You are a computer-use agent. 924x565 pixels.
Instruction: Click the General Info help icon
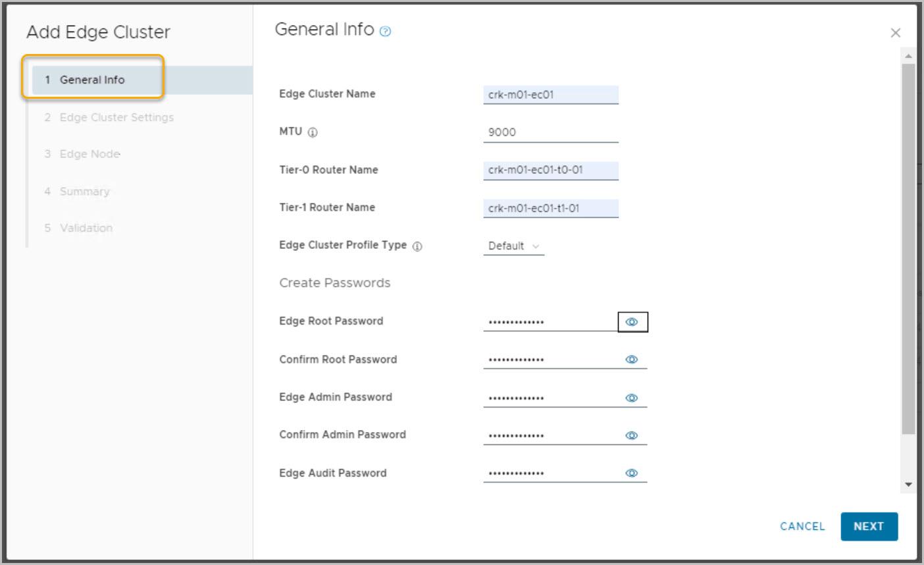point(386,31)
